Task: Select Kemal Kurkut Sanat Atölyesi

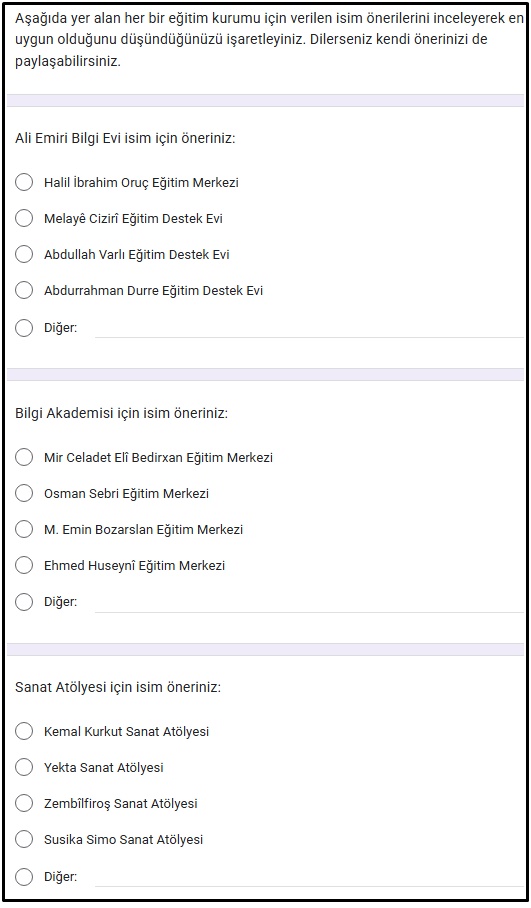Action: (x=24, y=731)
